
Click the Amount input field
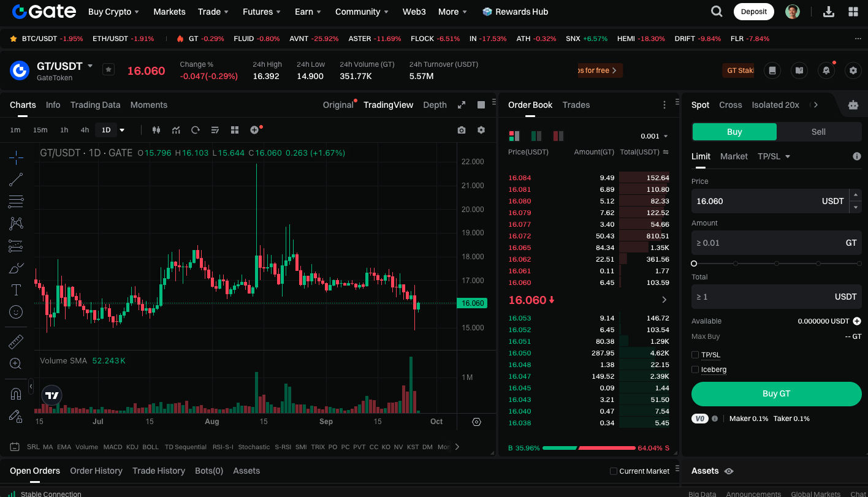pyautogui.click(x=777, y=243)
